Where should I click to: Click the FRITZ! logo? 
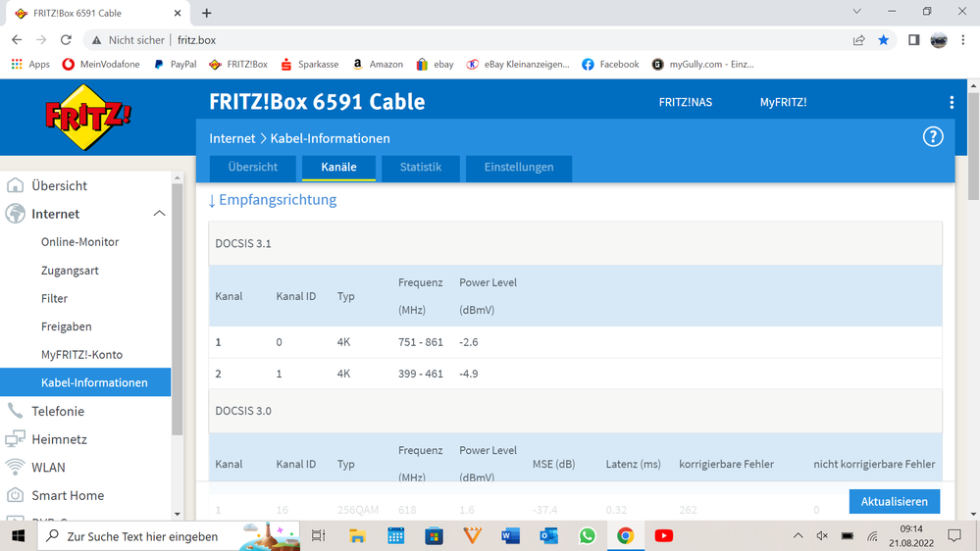click(x=88, y=117)
